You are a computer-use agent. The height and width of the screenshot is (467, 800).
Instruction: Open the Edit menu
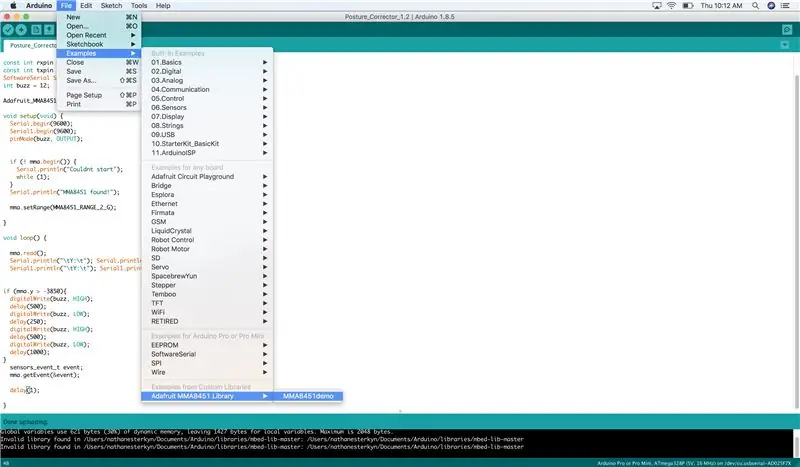point(86,6)
